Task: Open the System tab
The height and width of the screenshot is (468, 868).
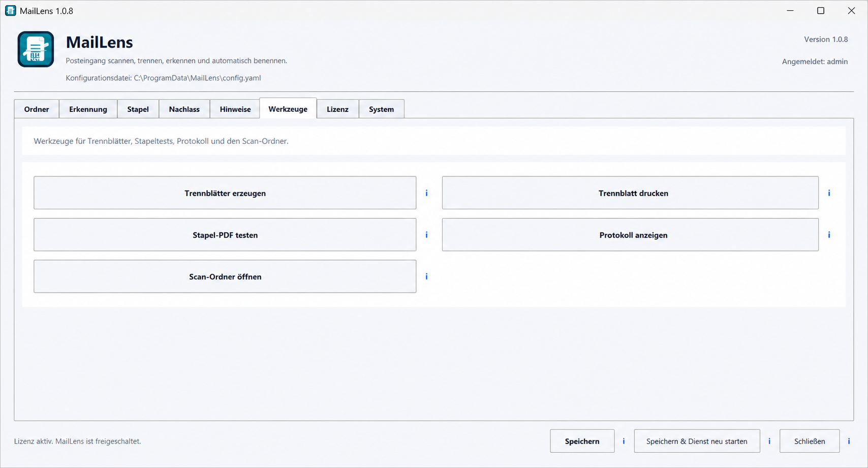Action: point(382,109)
